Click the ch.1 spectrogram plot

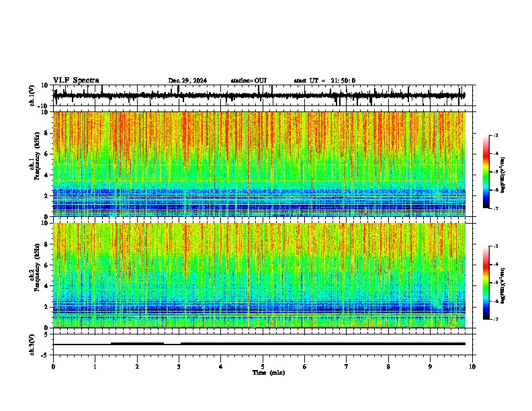click(x=259, y=164)
